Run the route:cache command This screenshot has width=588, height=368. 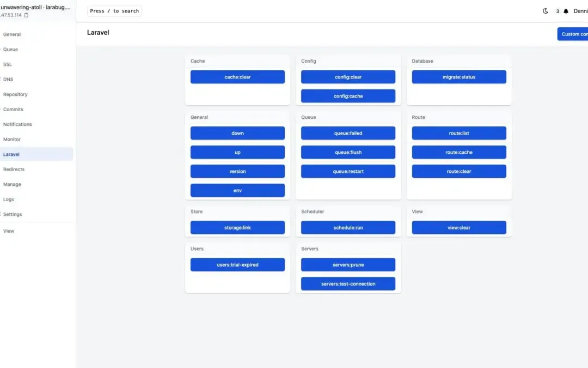pos(459,152)
